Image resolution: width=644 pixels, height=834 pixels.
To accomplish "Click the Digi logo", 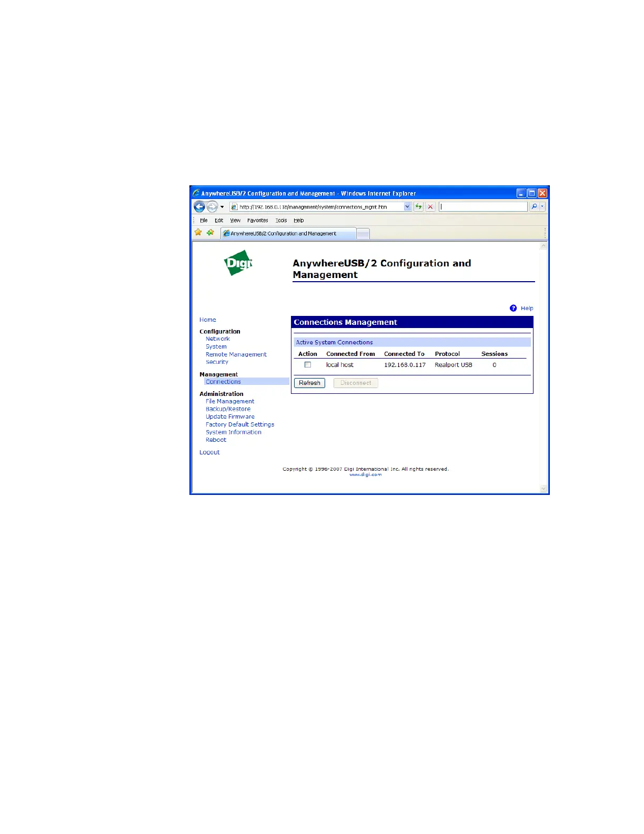I will click(238, 263).
